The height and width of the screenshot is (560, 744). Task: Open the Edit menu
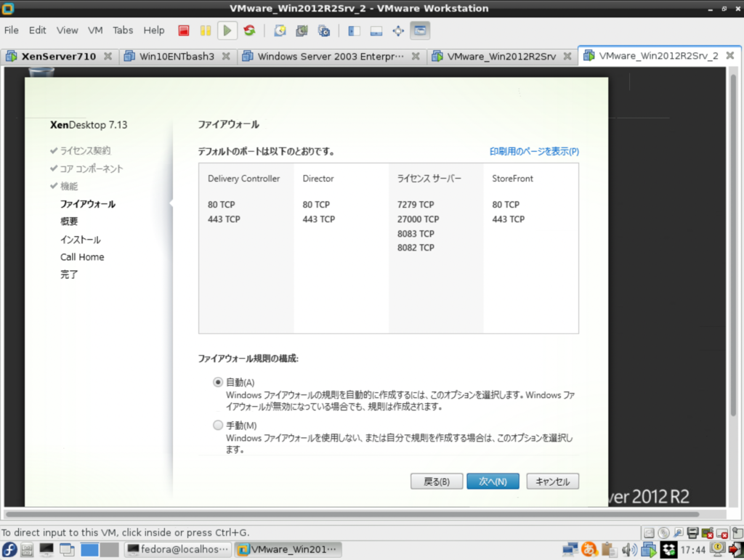click(x=38, y=31)
